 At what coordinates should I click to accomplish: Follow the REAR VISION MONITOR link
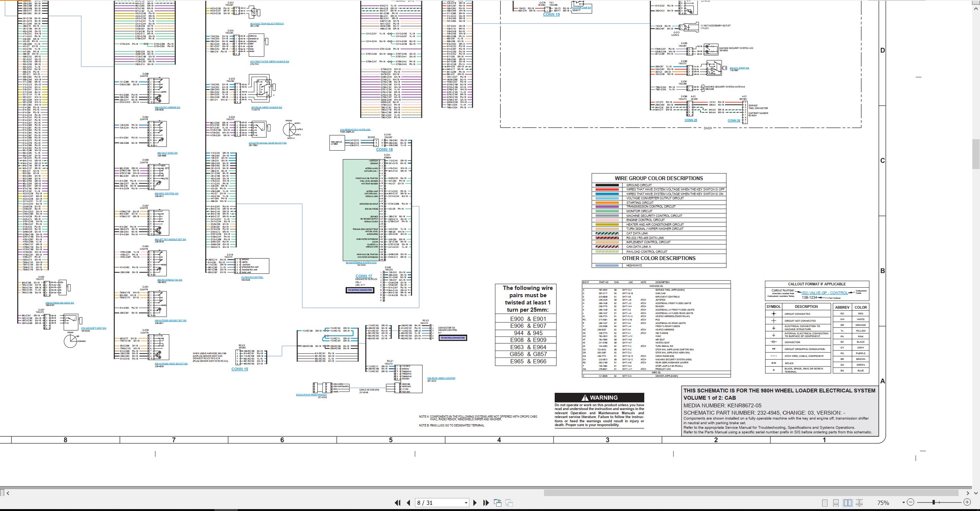[x=441, y=378]
